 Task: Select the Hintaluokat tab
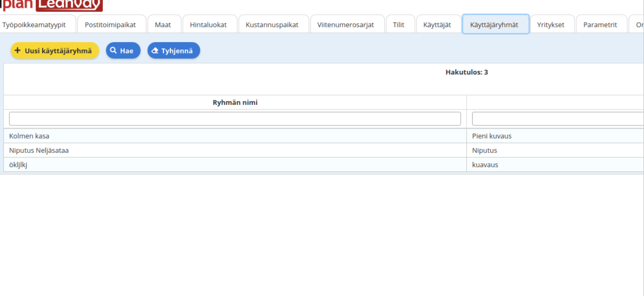click(210, 25)
